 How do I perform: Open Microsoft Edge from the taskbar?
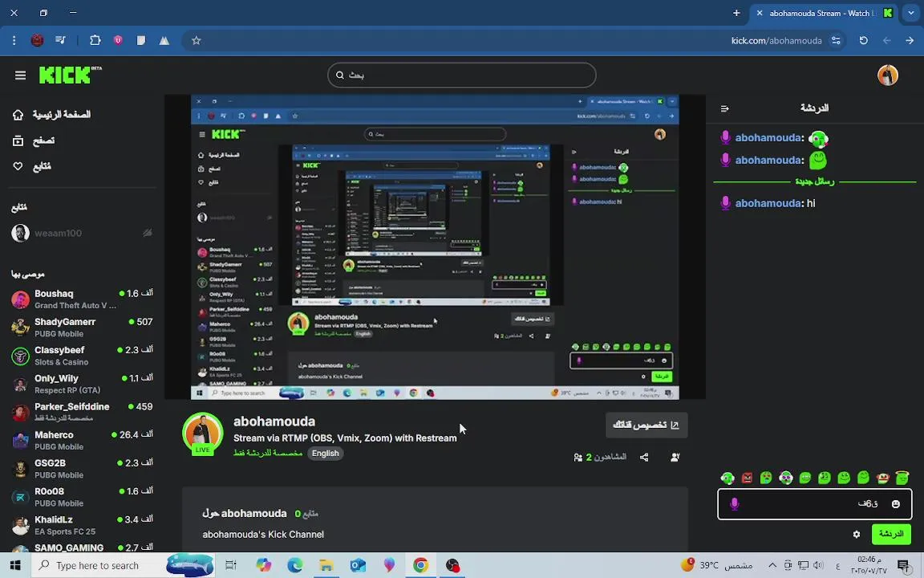click(x=294, y=566)
